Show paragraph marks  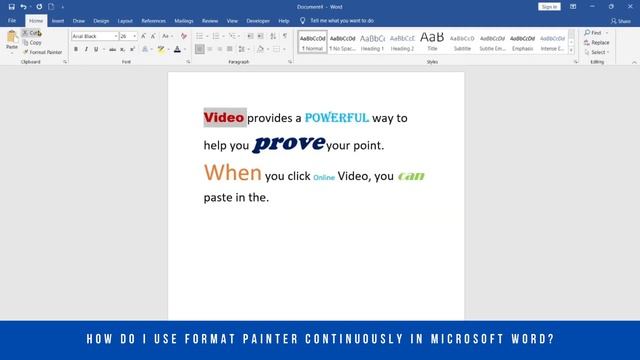[285, 36]
